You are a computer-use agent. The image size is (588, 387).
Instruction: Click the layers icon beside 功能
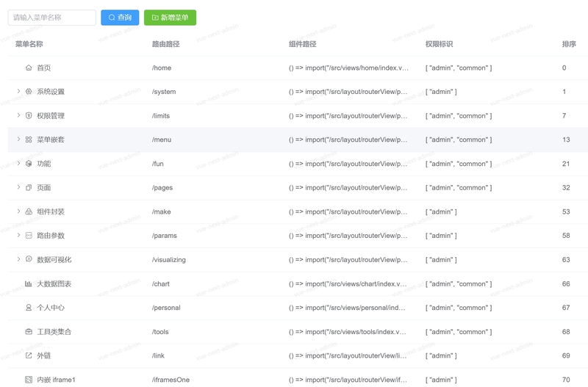coord(29,163)
